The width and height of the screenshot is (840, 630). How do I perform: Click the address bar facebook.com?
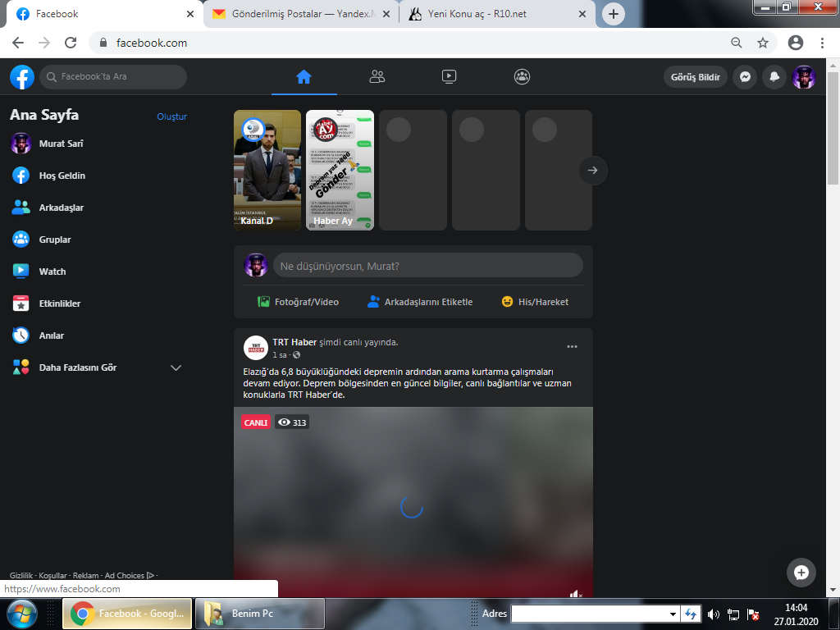coord(152,43)
